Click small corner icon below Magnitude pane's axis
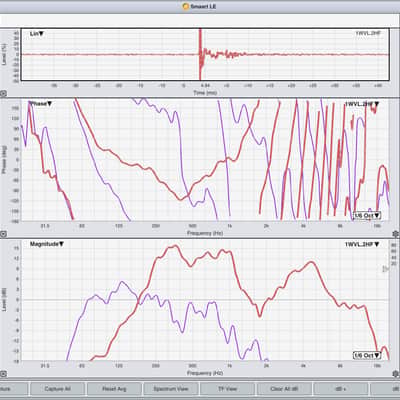This screenshot has width=400, height=400. [3, 374]
